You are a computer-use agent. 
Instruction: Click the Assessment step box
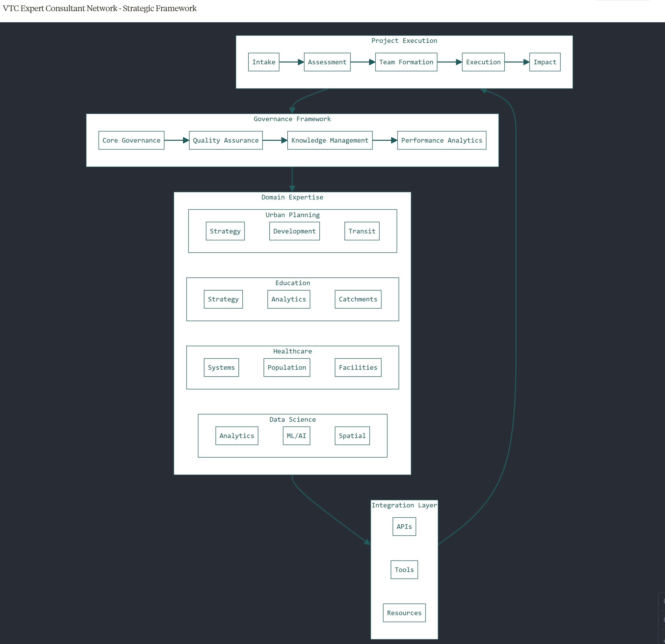(327, 62)
